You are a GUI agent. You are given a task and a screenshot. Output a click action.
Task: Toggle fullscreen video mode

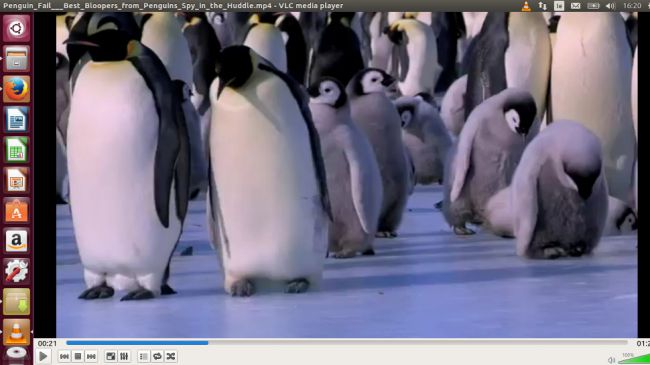pyautogui.click(x=111, y=356)
